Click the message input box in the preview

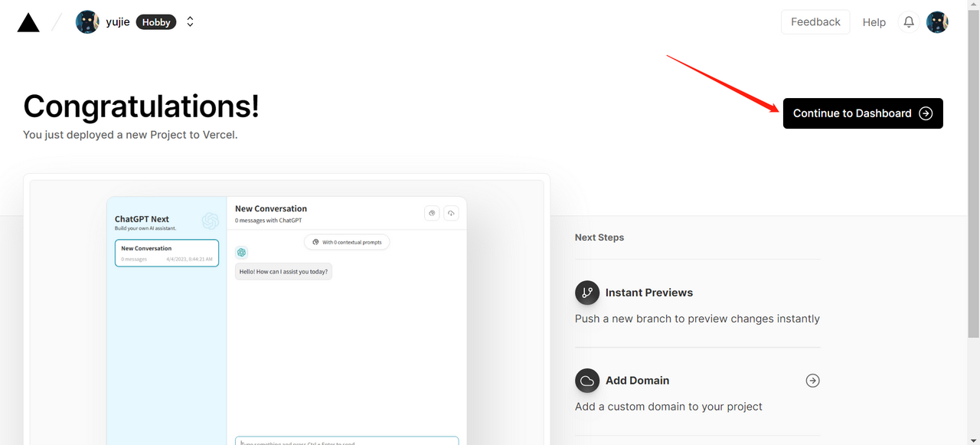point(347,440)
